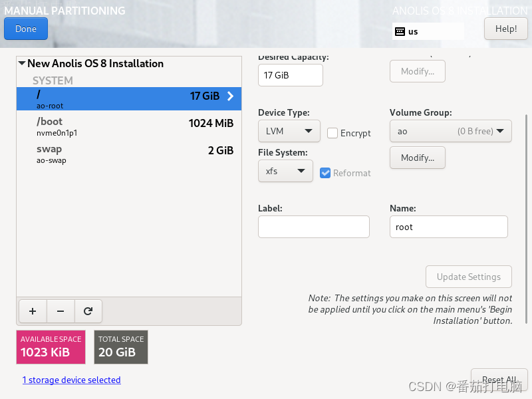The height and width of the screenshot is (399, 532).
Task: Open the Device Type LVM dropdown
Action: (289, 131)
